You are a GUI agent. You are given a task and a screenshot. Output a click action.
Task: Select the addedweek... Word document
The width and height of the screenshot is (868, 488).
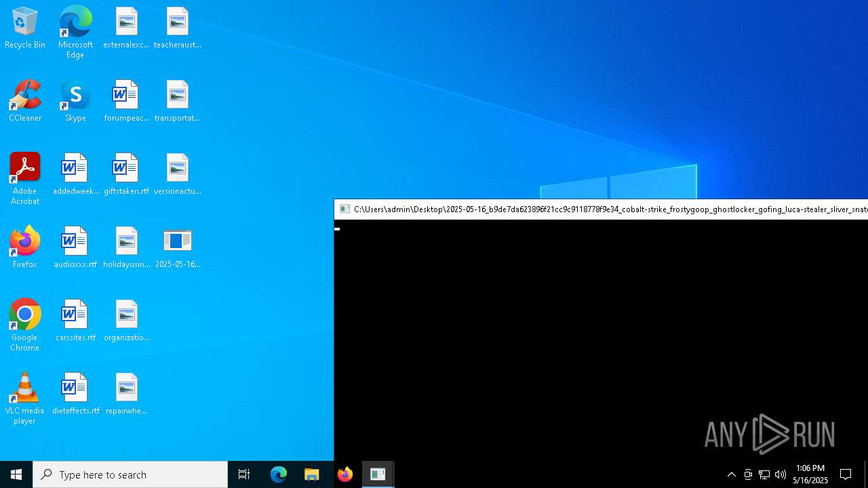click(75, 175)
